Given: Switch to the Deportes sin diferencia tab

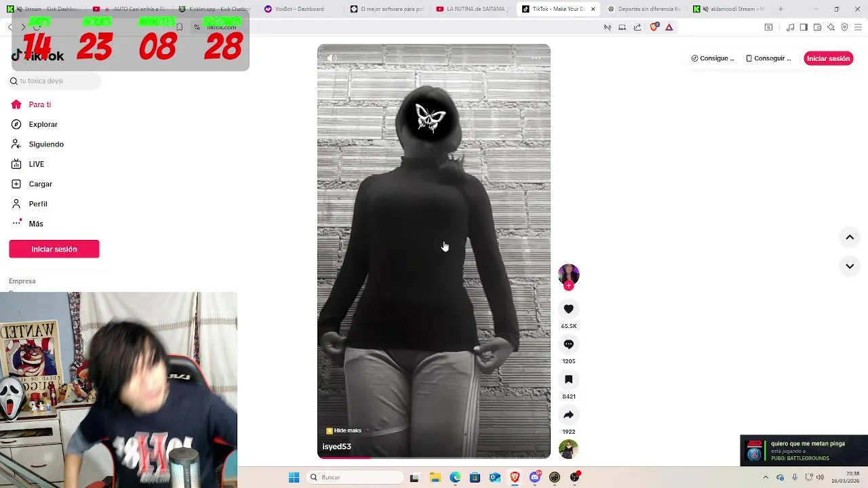Looking at the screenshot, I should 643,9.
